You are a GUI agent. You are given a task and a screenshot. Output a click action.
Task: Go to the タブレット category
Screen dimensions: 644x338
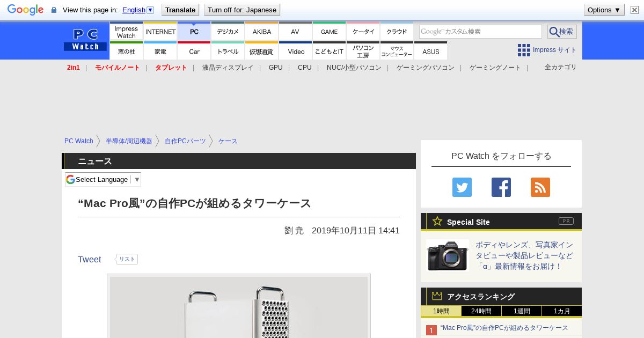[171, 68]
